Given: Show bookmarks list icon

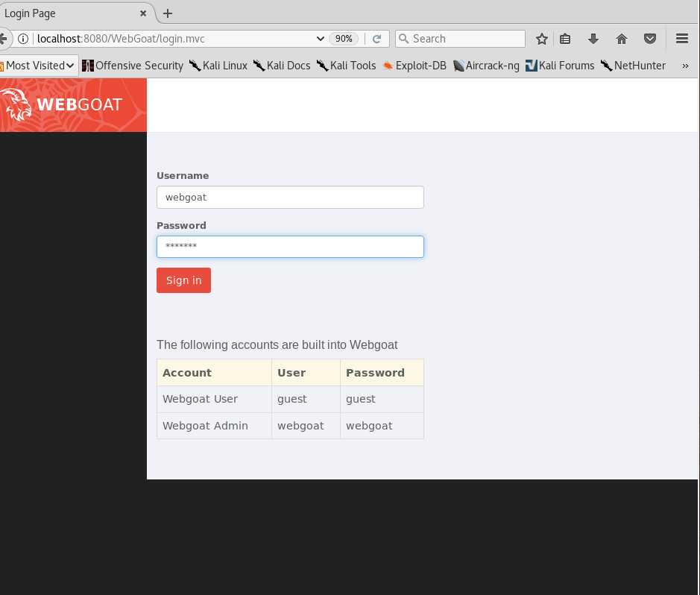Looking at the screenshot, I should [x=565, y=39].
